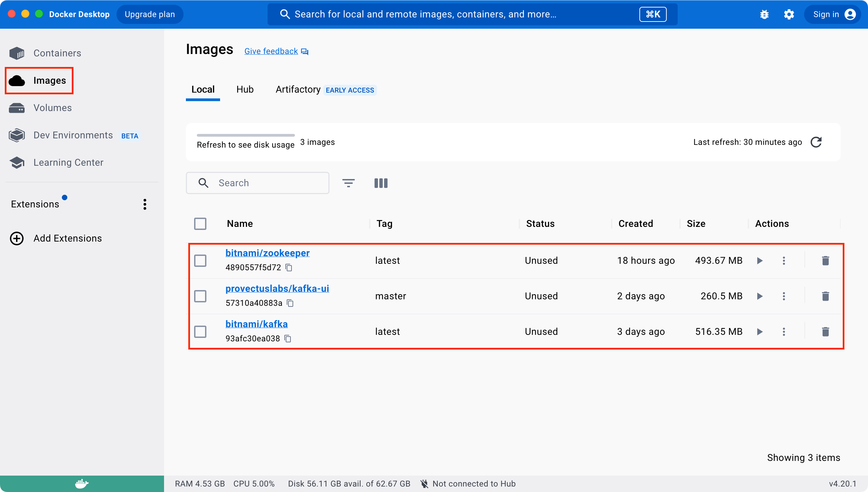
Task: Toggle the select-all images checkbox
Action: [200, 224]
